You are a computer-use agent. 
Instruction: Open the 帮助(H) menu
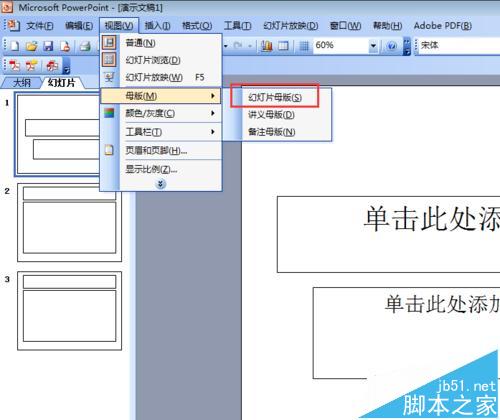[387, 26]
